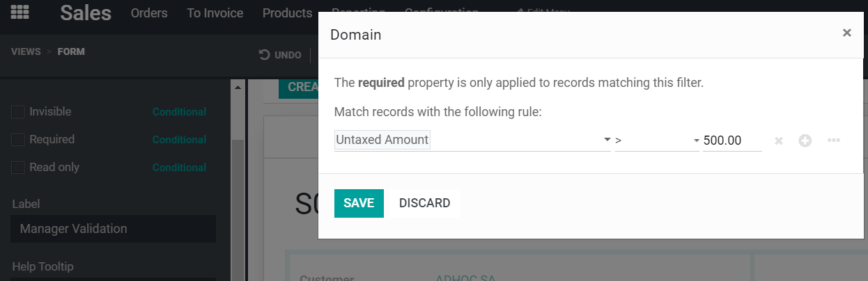Check the Read only checkbox
The height and width of the screenshot is (281, 868).
18,168
